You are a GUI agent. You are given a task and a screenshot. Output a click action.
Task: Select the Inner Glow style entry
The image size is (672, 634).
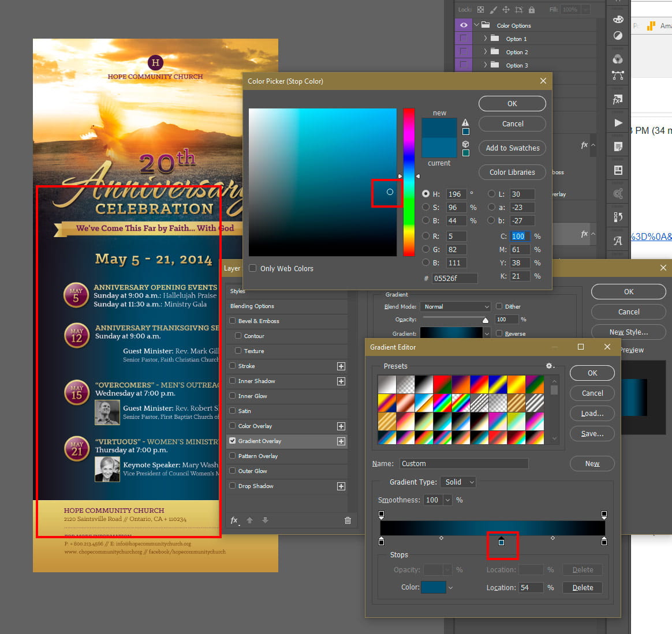coord(252,396)
